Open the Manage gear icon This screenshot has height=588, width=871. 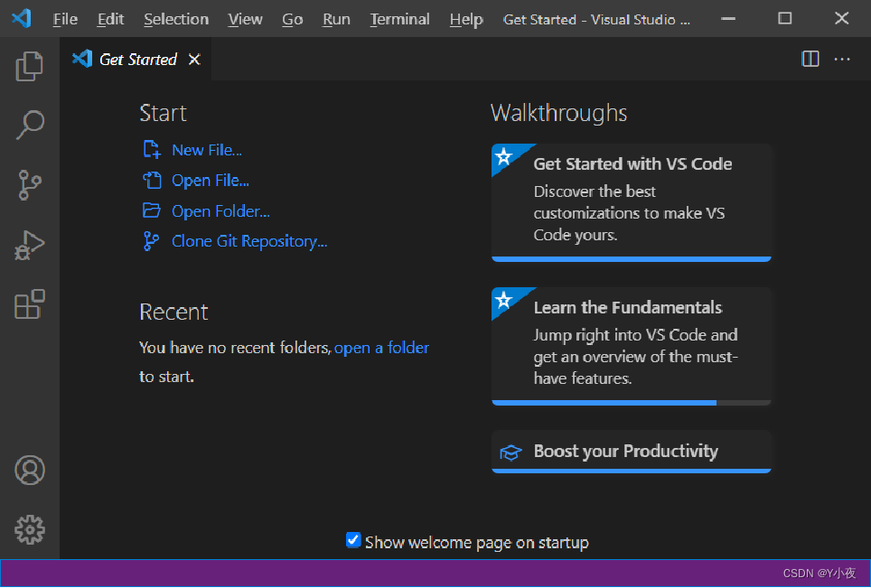coord(30,529)
